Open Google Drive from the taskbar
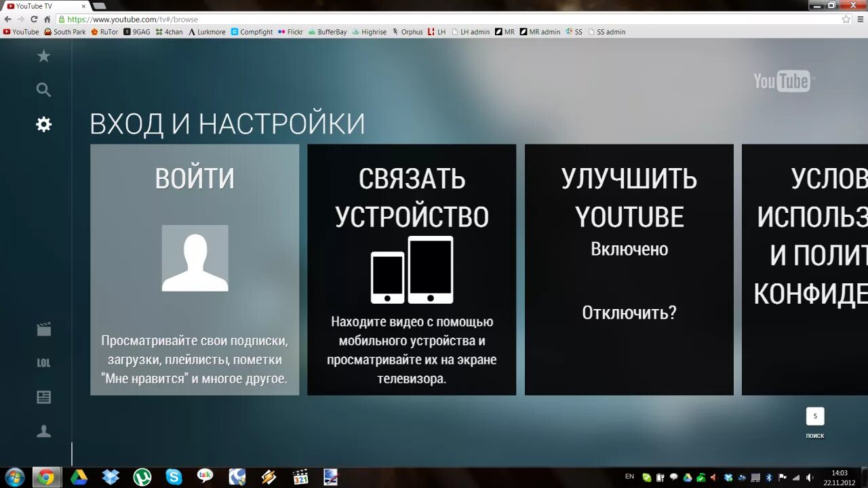 click(79, 477)
